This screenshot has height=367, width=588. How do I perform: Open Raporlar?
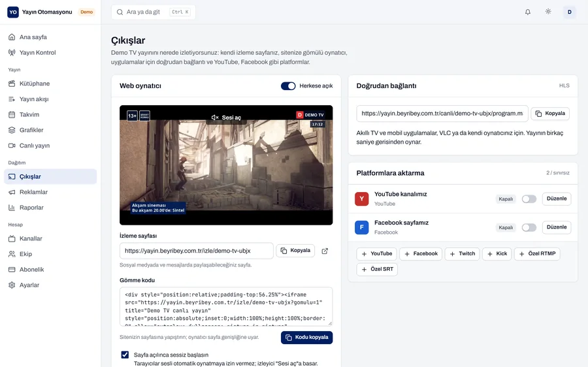pos(50,208)
